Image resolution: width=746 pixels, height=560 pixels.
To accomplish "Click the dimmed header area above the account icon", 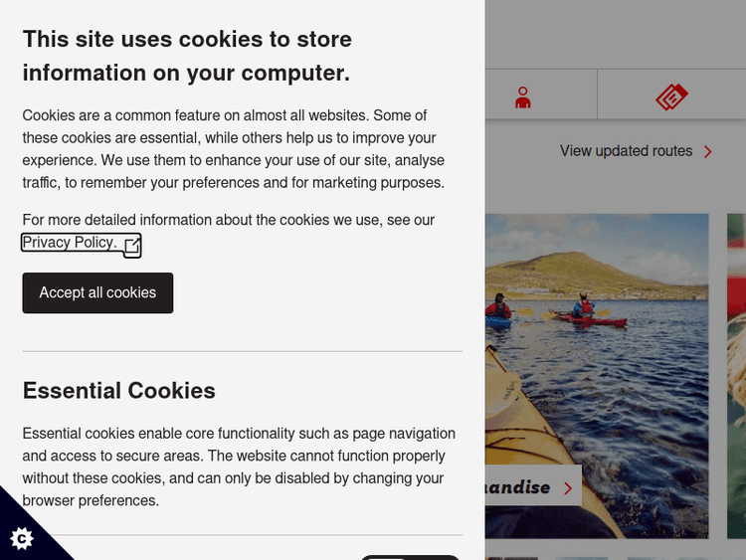I will (x=615, y=34).
